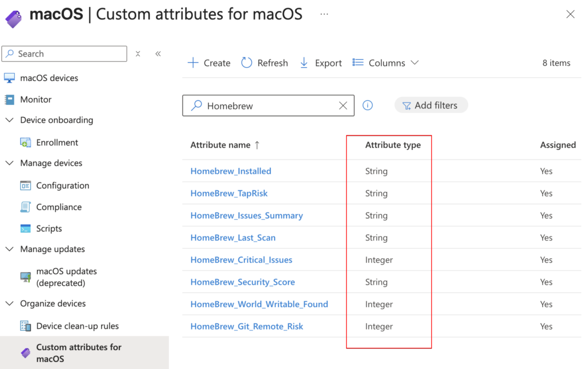Viewport: 588px width, 369px height.
Task: Collapse the sidebar with the double chevron
Action: pyautogui.click(x=159, y=53)
